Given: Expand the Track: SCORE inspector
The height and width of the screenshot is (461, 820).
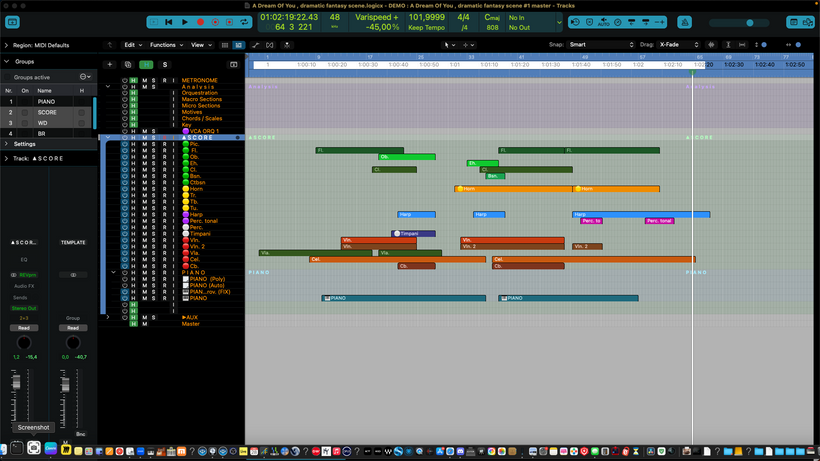Looking at the screenshot, I should click(x=6, y=158).
